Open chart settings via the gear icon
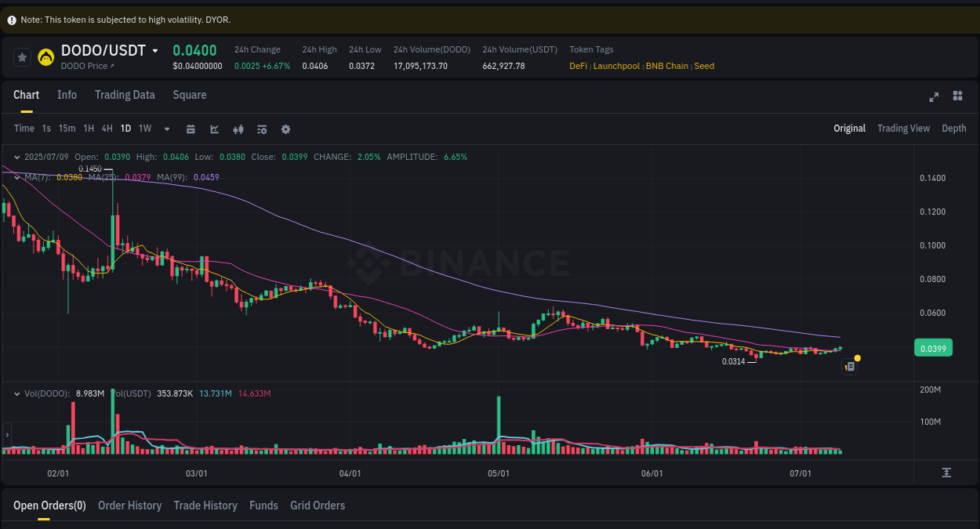The width and height of the screenshot is (980, 529). click(x=285, y=129)
